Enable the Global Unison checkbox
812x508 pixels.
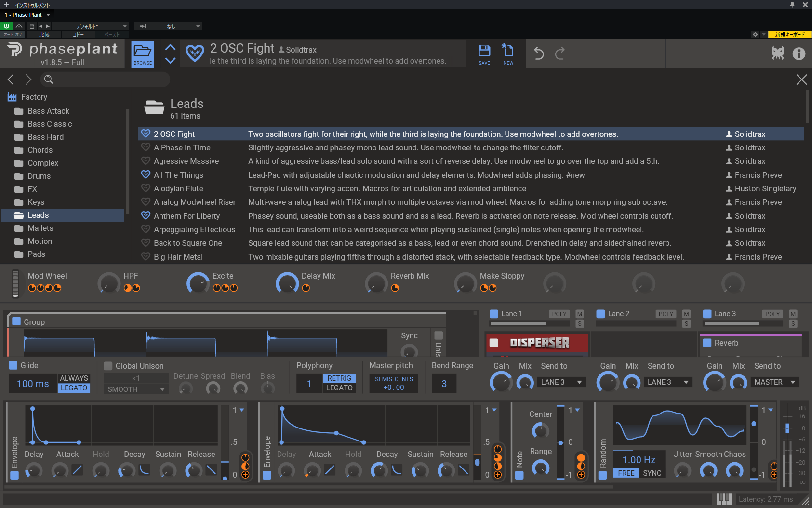[108, 366]
